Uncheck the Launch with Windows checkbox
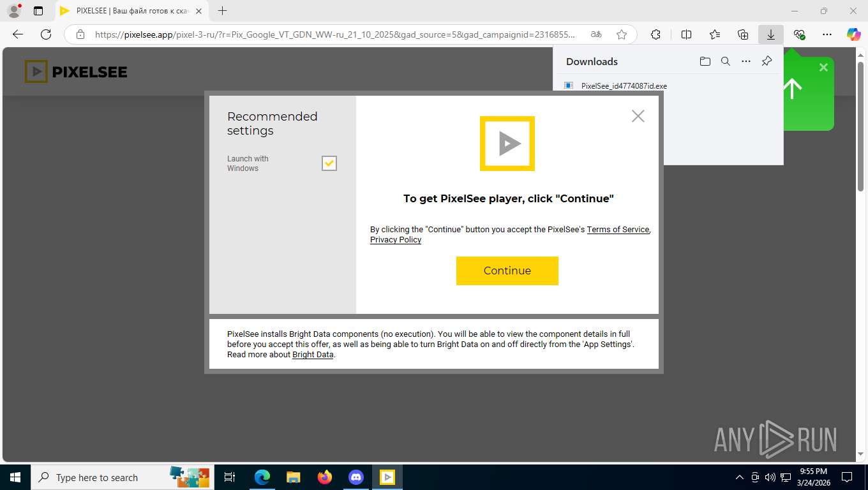Viewport: 868px width, 490px height. point(329,163)
